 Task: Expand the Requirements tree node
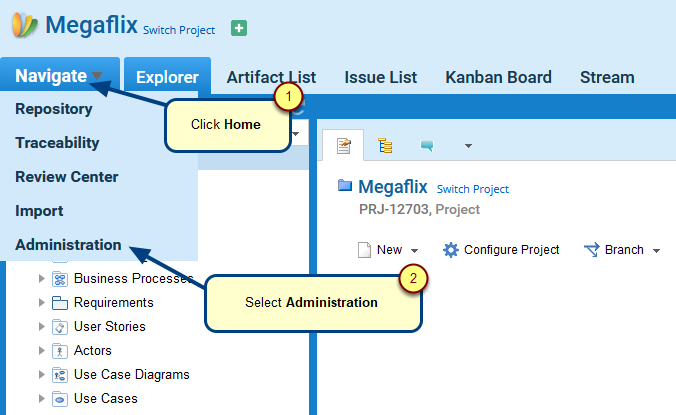41,303
